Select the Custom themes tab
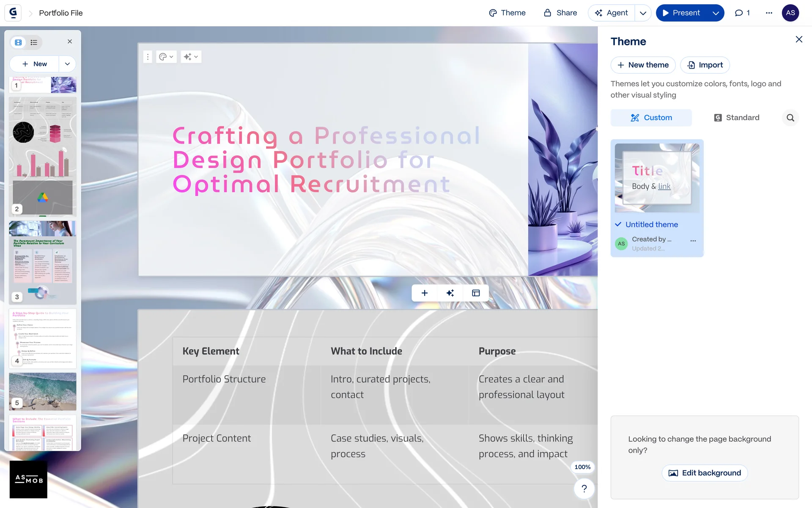 pyautogui.click(x=651, y=118)
